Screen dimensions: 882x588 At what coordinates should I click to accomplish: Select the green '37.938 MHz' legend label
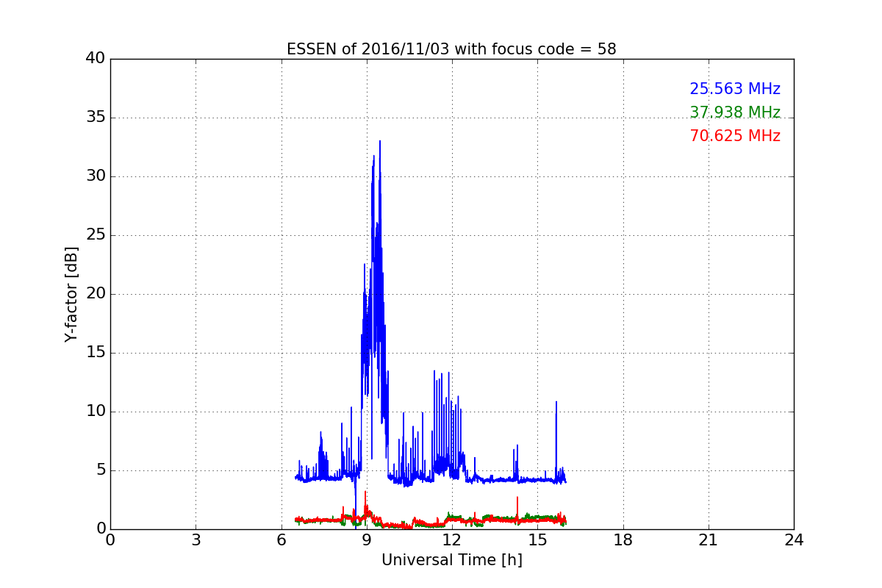coord(735,112)
